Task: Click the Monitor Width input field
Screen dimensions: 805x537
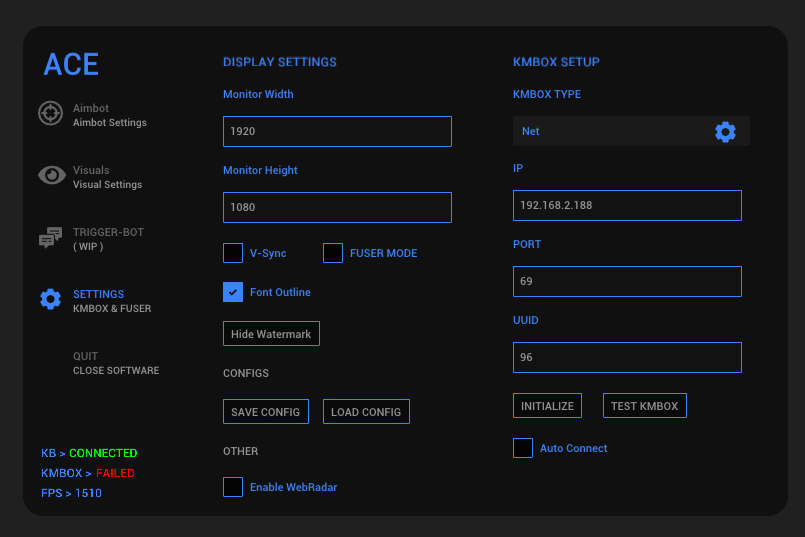Action: pyautogui.click(x=337, y=131)
